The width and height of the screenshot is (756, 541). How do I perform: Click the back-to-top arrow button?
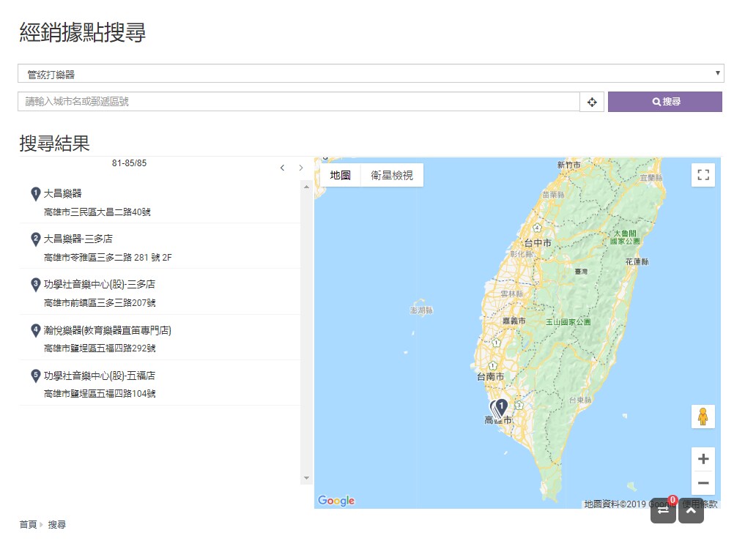pos(691,510)
